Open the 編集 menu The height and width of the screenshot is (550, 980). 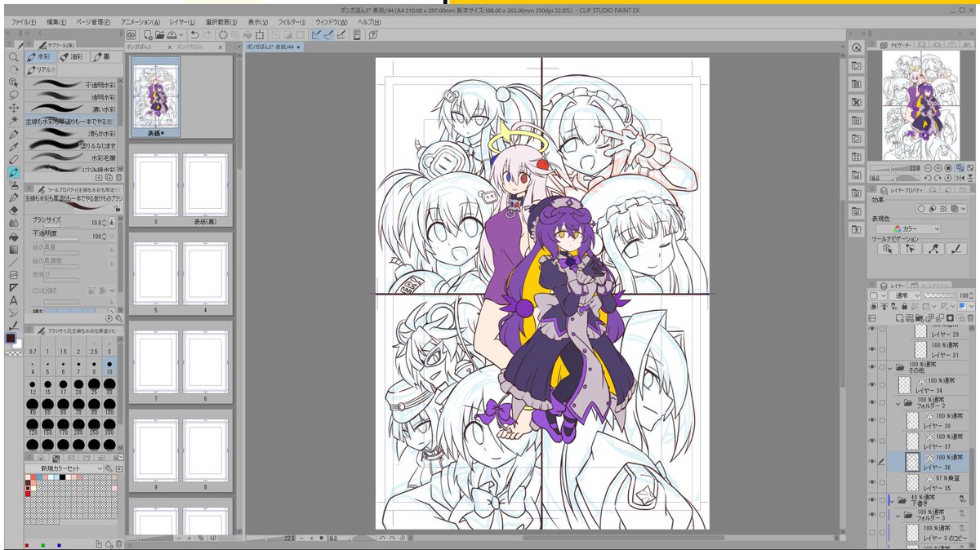coord(57,21)
